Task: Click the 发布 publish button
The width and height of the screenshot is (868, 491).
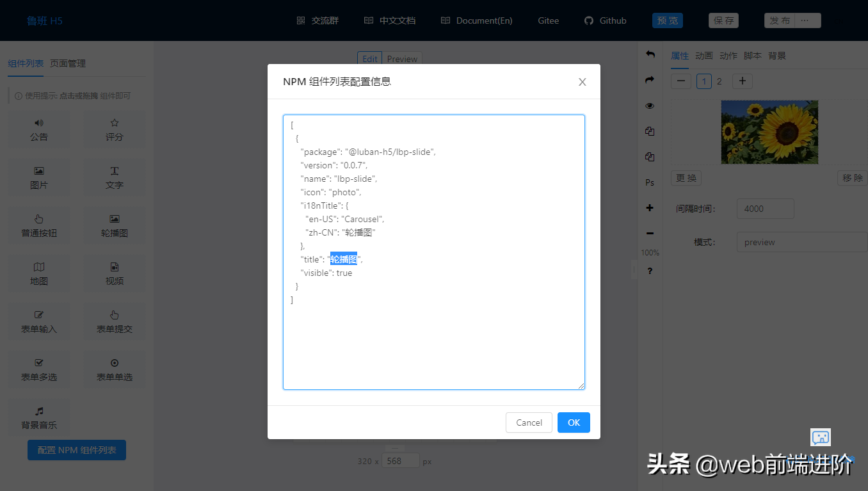Action: 780,20
